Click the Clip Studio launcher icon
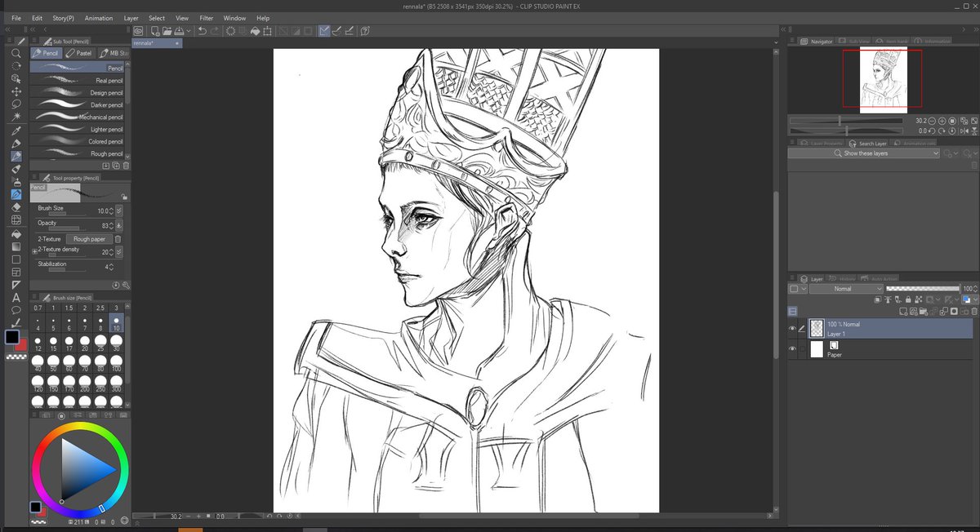 pyautogui.click(x=138, y=31)
